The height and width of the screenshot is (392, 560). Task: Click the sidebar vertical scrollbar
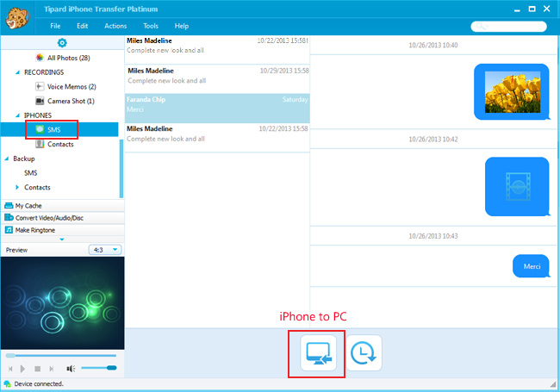[x=121, y=169]
